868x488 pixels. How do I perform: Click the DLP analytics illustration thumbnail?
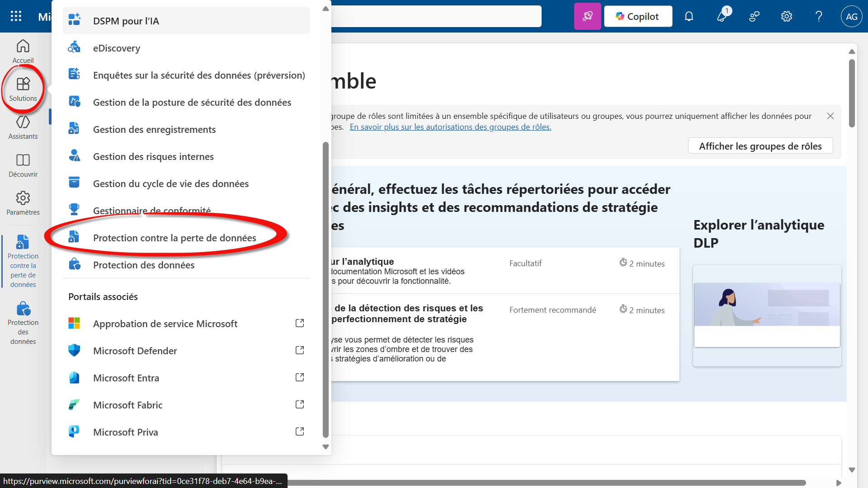tap(767, 305)
